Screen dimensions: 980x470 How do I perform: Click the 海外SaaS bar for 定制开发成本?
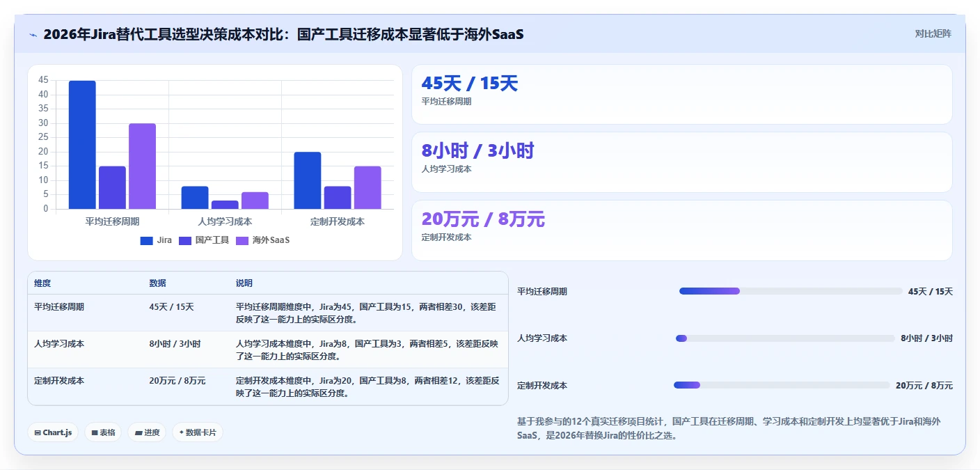point(367,187)
